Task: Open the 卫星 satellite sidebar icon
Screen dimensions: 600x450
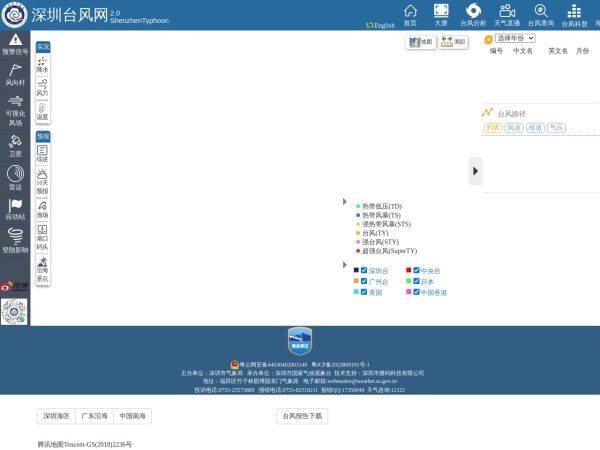Action: tap(15, 145)
